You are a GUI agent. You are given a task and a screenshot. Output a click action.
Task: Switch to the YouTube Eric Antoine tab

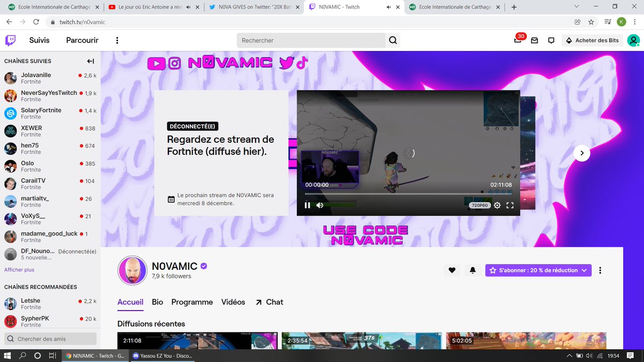coord(153,7)
